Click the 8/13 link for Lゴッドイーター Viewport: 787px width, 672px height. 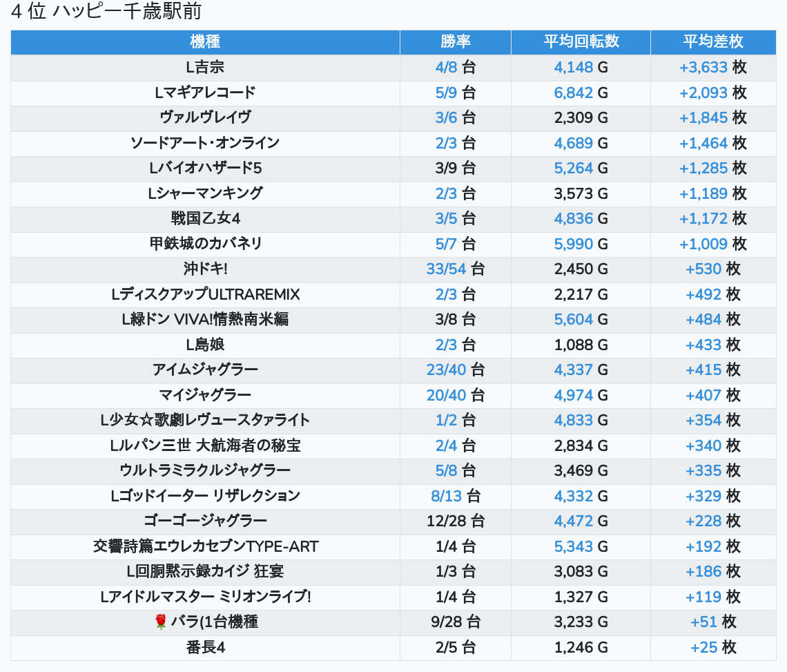[446, 496]
